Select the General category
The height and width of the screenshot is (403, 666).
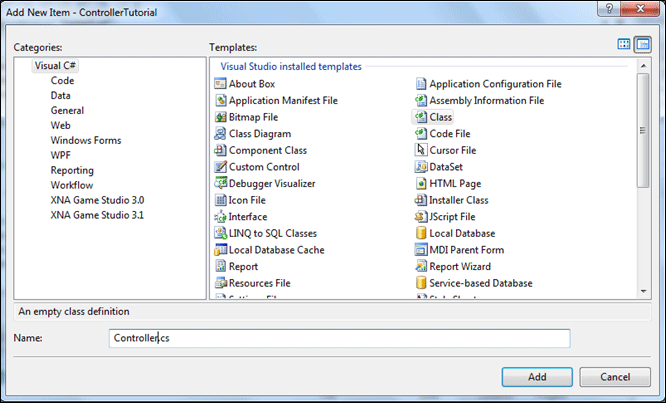point(67,110)
